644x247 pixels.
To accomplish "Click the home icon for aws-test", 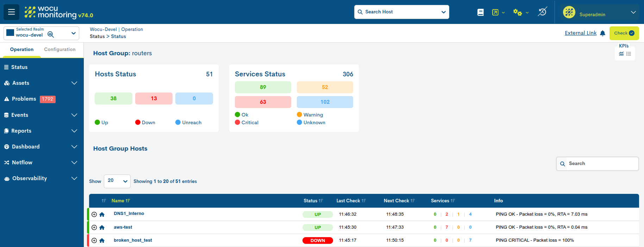I will (x=102, y=227).
